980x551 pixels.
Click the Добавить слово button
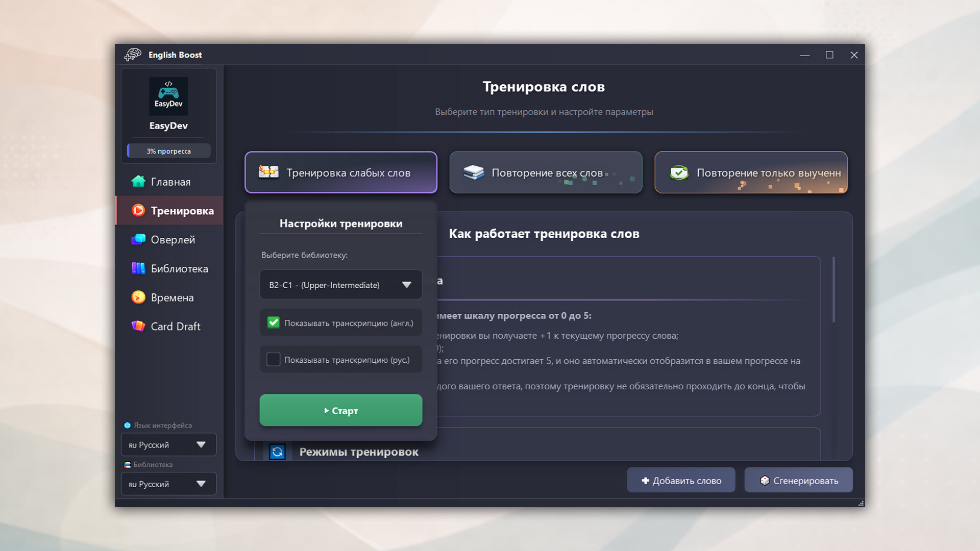[x=681, y=480]
